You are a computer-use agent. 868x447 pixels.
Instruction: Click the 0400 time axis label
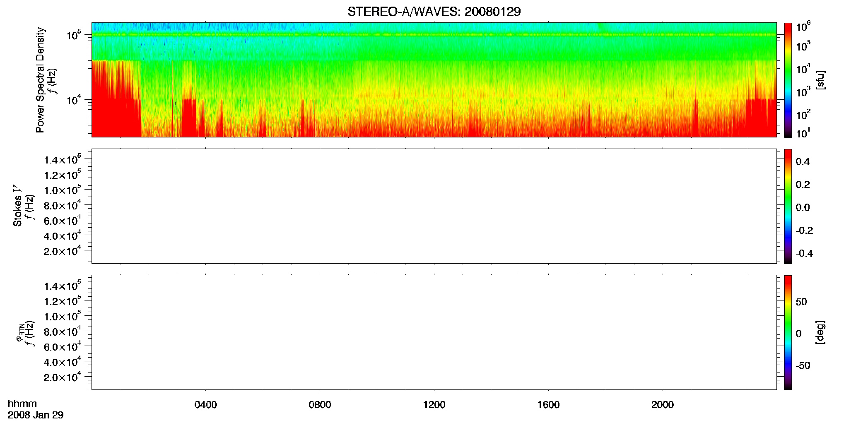205,405
